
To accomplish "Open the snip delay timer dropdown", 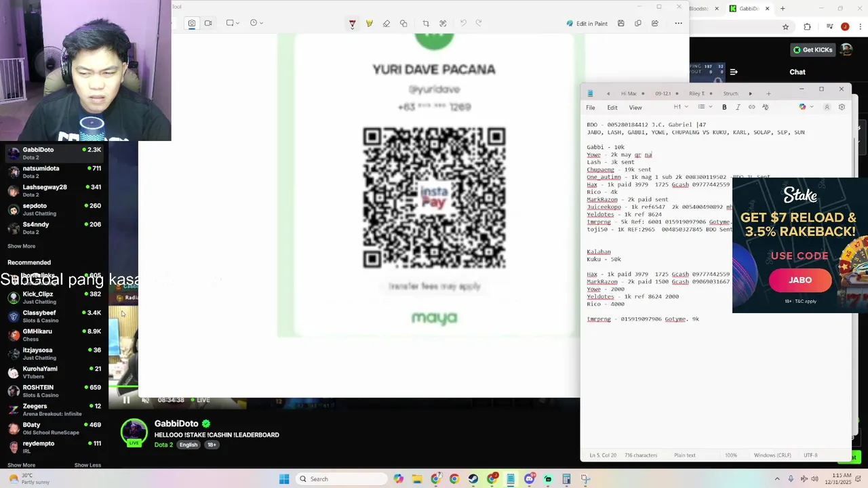I will click(256, 23).
